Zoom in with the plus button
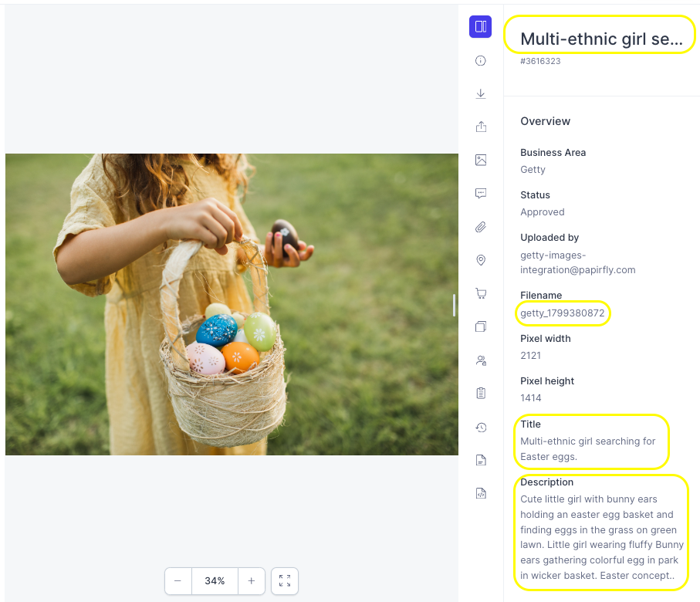Screen dimensions: 700x602 tap(252, 581)
